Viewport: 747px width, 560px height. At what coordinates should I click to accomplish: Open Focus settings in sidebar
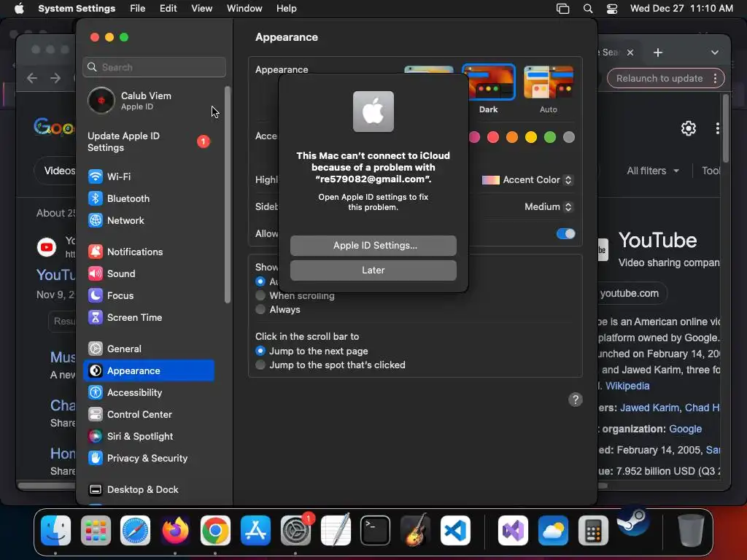click(149, 296)
